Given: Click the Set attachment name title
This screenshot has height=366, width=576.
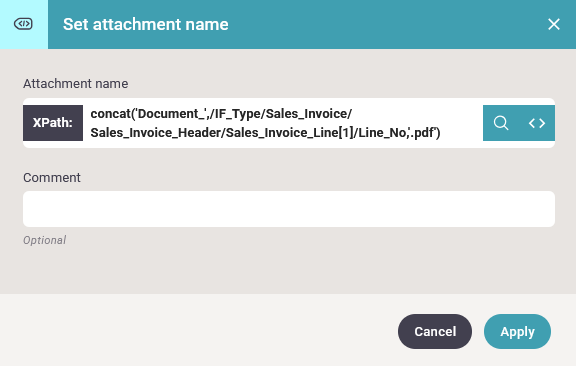Looking at the screenshot, I should pos(145,25).
